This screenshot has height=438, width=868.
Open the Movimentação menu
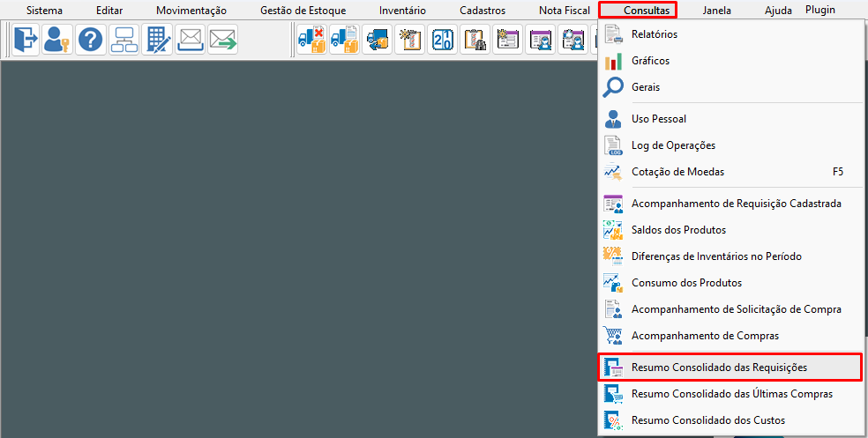tap(191, 11)
